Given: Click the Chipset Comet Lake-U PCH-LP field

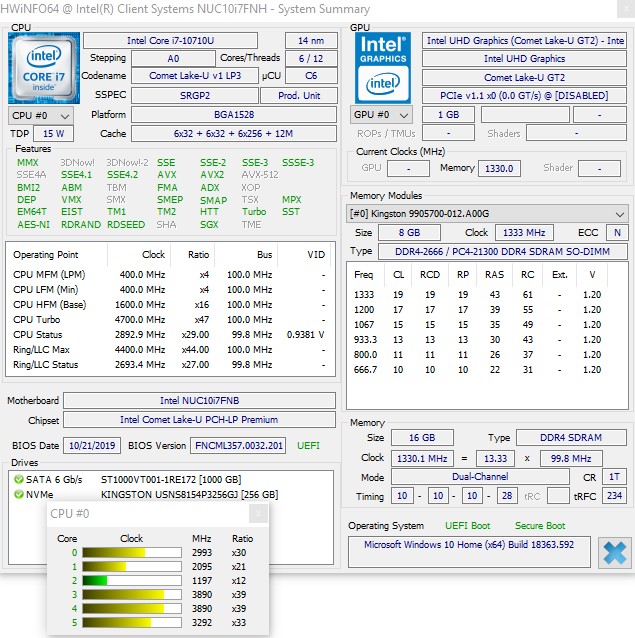Looking at the screenshot, I should pyautogui.click(x=199, y=420).
